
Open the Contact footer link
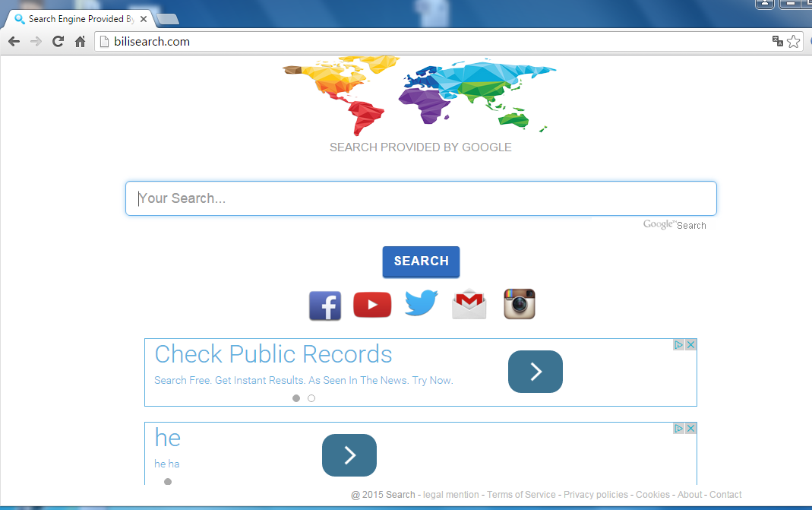(725, 495)
